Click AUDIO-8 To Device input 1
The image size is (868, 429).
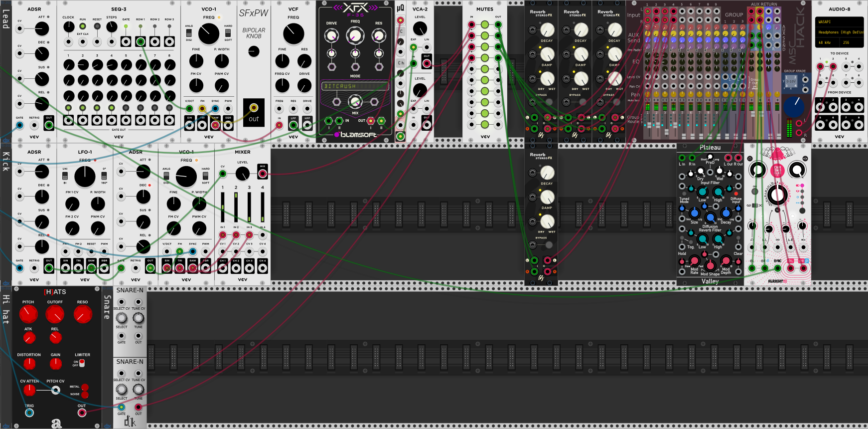[820, 66]
